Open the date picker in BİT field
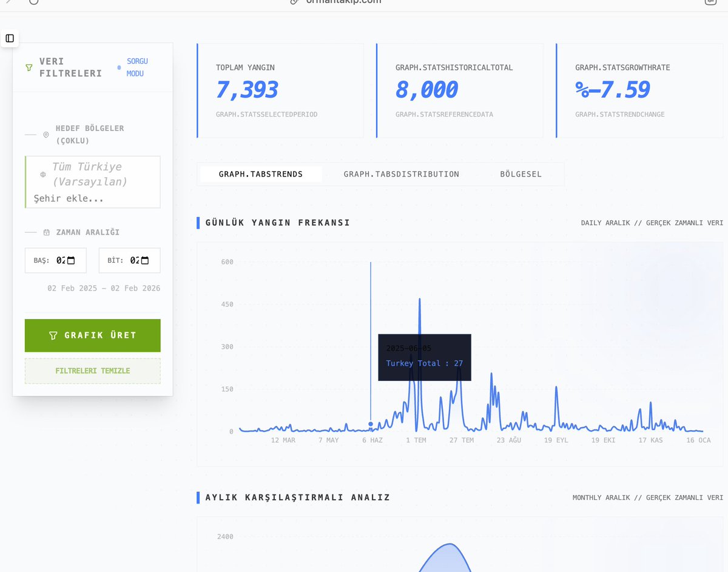The height and width of the screenshot is (572, 728). [x=145, y=260]
